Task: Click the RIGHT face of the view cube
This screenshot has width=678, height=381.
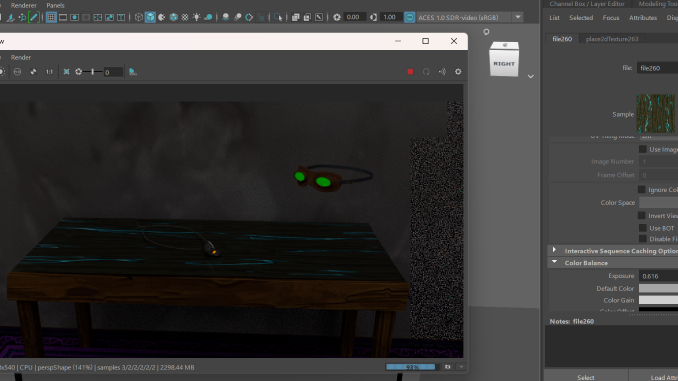Action: coord(504,63)
